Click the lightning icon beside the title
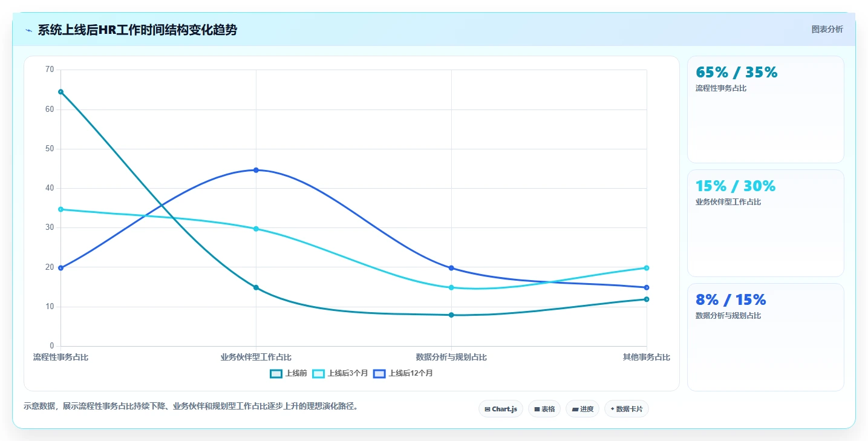This screenshot has height=441, width=868. 28,30
